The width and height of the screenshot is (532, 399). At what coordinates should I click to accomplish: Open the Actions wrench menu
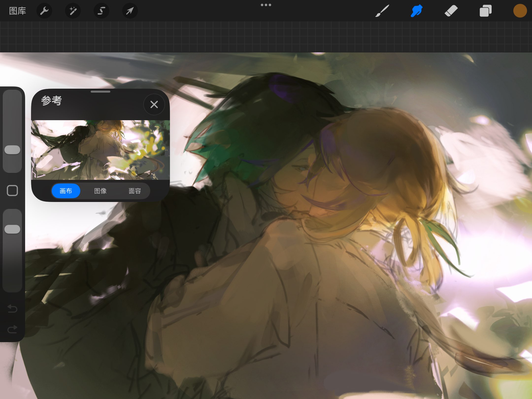[44, 11]
